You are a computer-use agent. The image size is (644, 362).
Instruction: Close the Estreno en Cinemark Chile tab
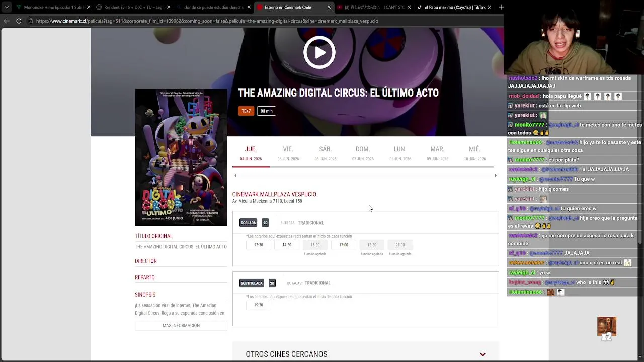(x=329, y=7)
